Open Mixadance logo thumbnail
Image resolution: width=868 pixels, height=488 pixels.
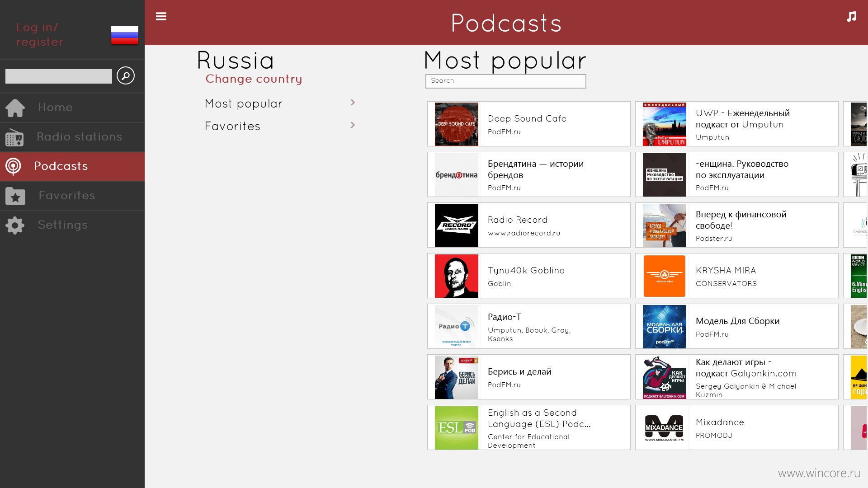(664, 427)
